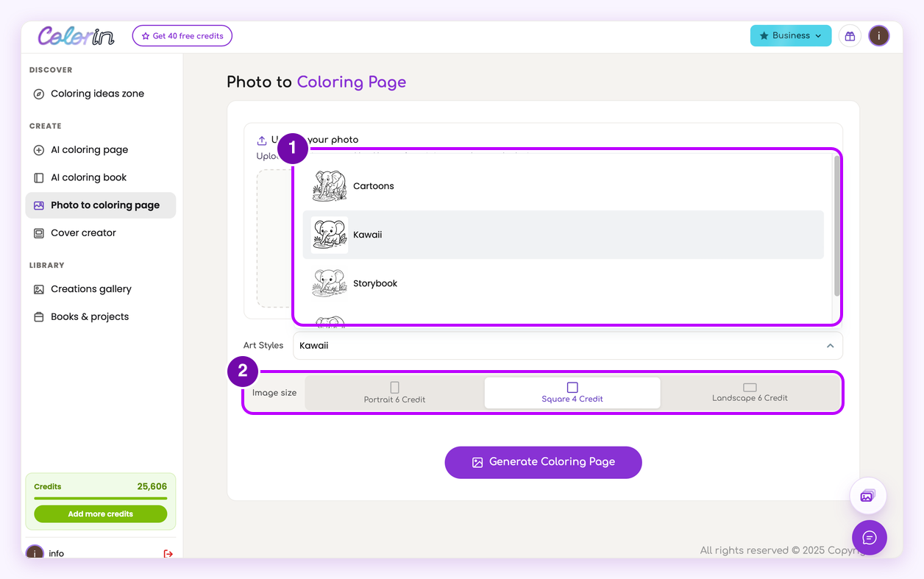Click the Storybook elephant thumbnail
The height and width of the screenshot is (579, 924).
coord(329,283)
